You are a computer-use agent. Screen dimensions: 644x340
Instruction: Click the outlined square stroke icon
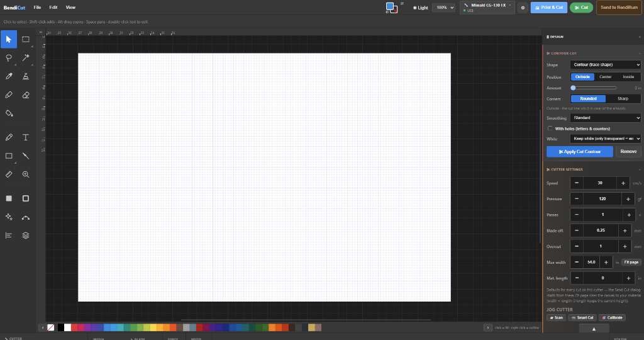[25, 198]
